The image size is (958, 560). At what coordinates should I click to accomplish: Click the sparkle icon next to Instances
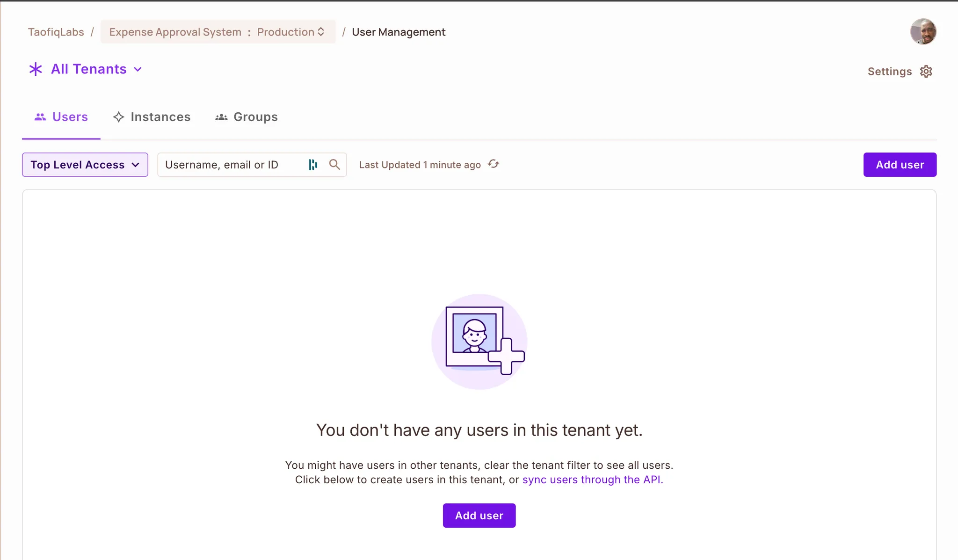tap(119, 117)
